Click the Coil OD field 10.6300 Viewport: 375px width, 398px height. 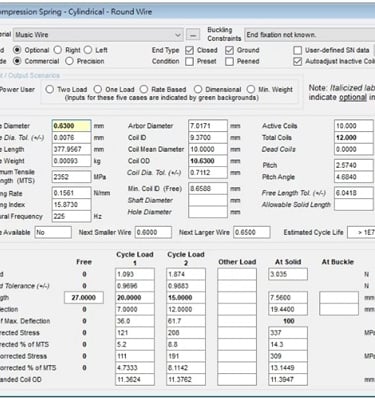tap(208, 161)
